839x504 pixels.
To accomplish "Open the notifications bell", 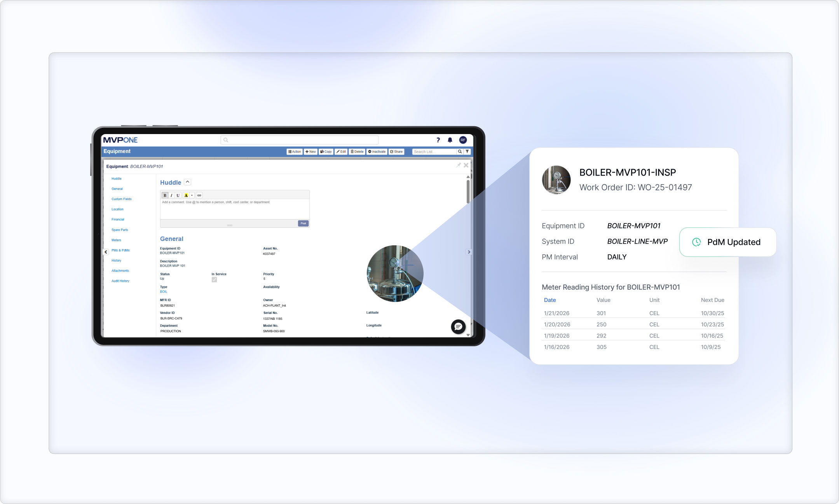I will 450,140.
